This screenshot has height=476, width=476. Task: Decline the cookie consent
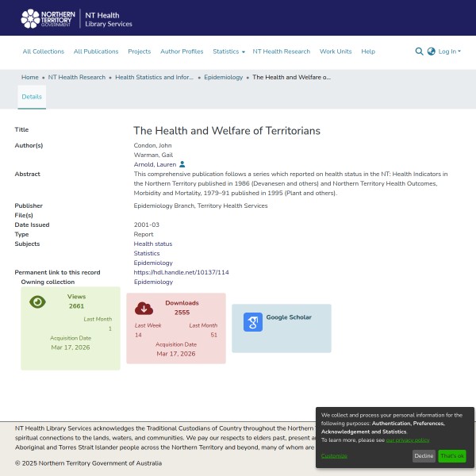[424, 456]
